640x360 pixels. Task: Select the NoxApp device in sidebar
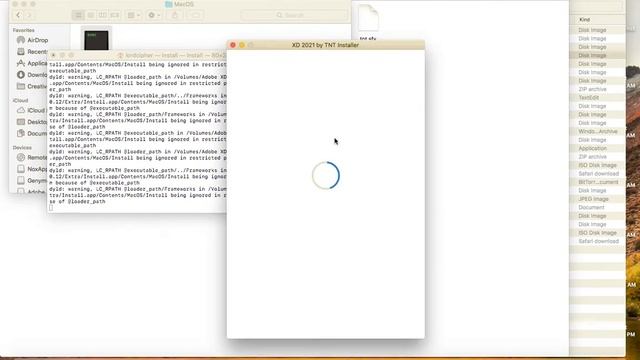32,169
